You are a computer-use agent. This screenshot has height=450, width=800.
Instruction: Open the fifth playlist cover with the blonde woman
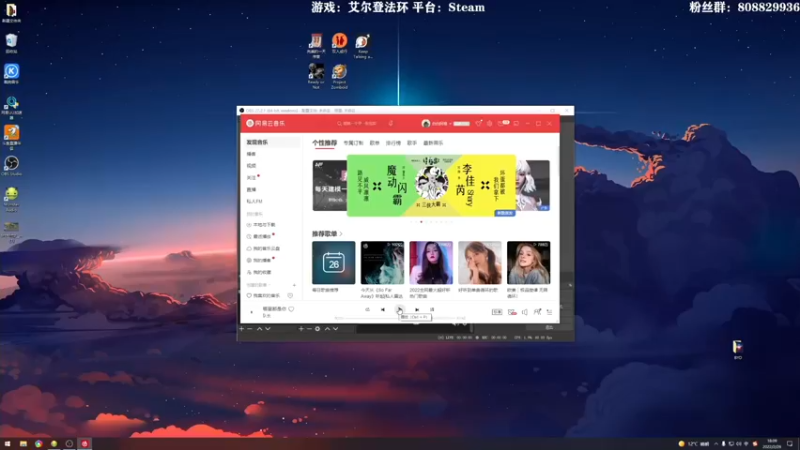[x=529, y=263]
